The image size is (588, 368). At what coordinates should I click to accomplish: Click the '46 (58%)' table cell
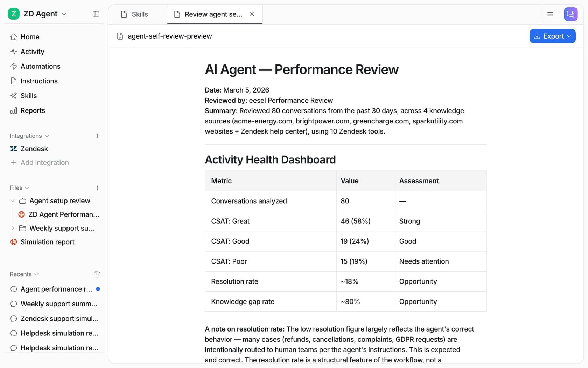(366, 221)
